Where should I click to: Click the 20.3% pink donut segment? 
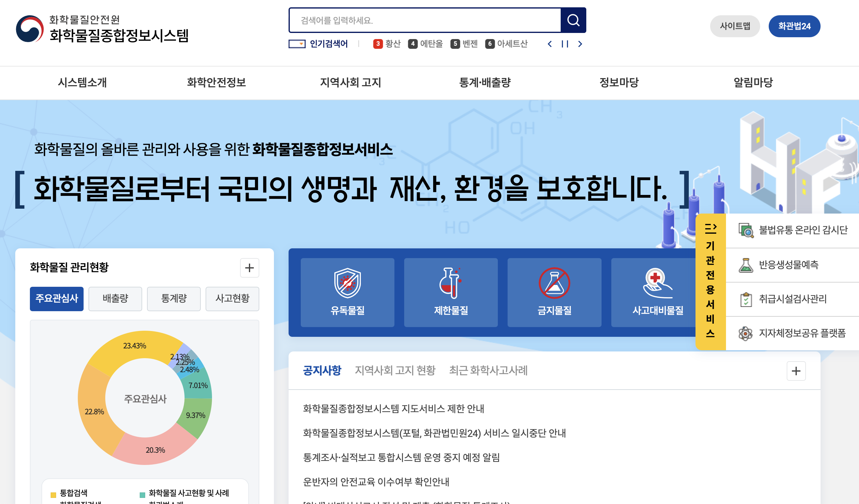155,450
